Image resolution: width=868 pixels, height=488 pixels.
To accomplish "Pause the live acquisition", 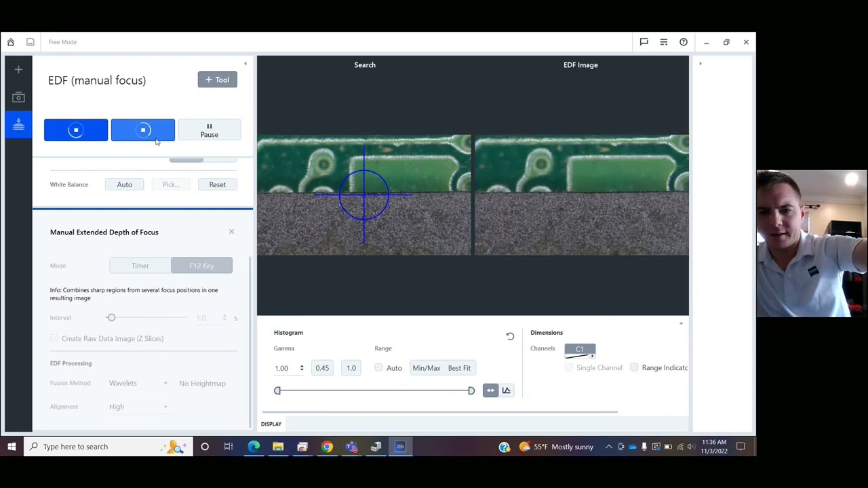I will click(210, 130).
